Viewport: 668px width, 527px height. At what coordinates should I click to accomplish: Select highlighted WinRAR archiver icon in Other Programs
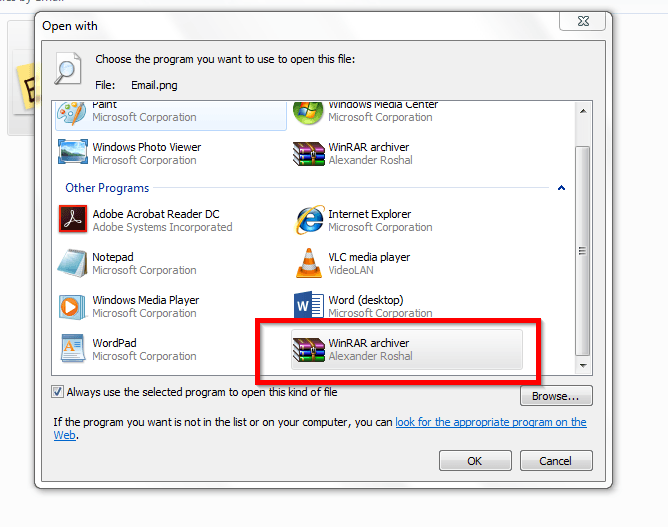point(309,350)
